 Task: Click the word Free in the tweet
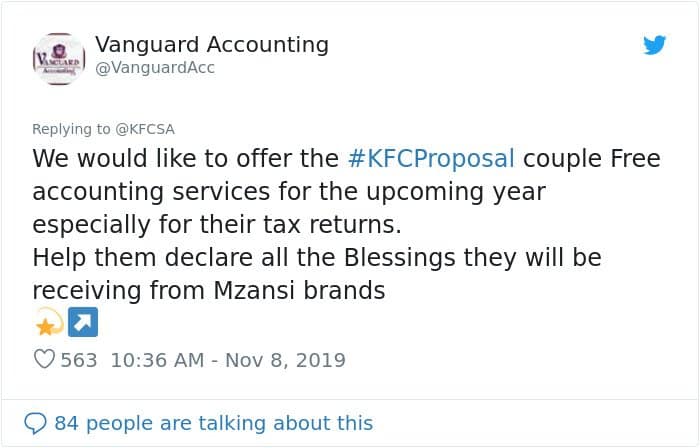pyautogui.click(x=635, y=158)
